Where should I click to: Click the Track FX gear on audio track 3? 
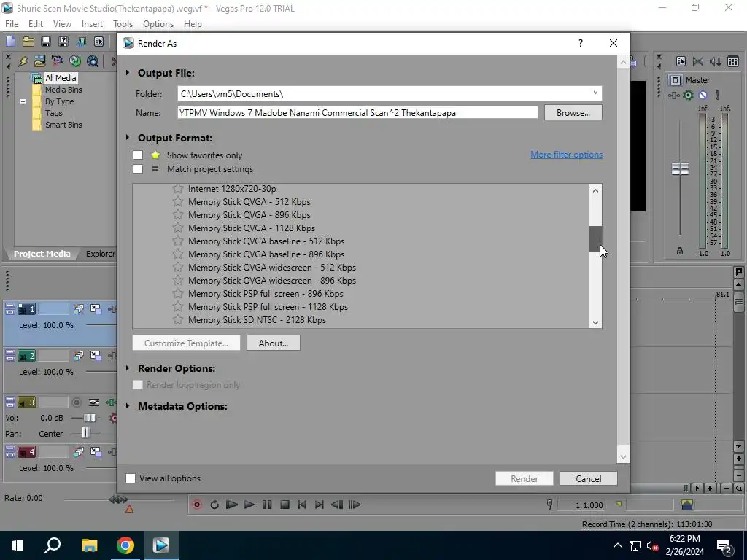coord(113,418)
